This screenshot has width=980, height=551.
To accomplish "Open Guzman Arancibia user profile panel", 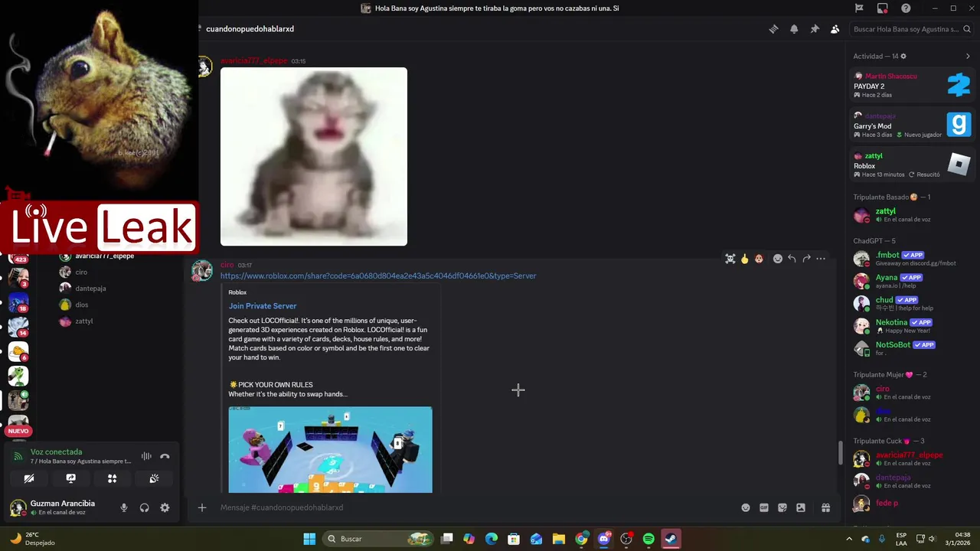I will click(x=60, y=507).
